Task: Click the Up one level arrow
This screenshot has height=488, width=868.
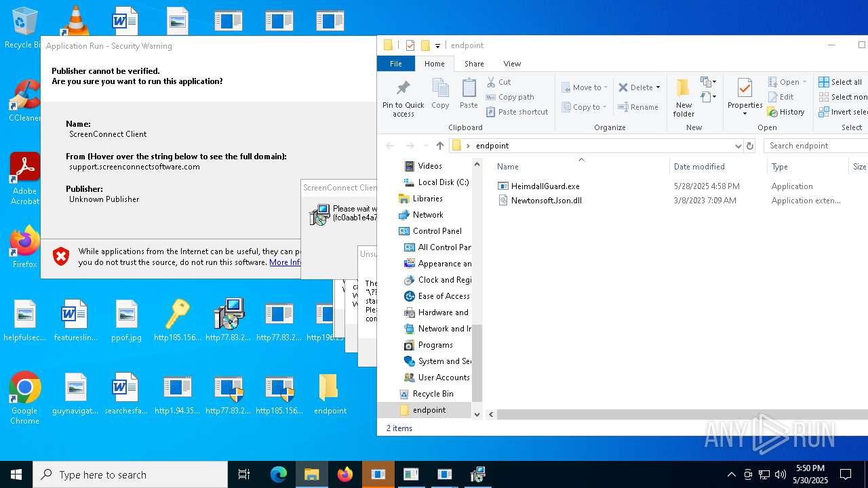Action: (x=440, y=146)
